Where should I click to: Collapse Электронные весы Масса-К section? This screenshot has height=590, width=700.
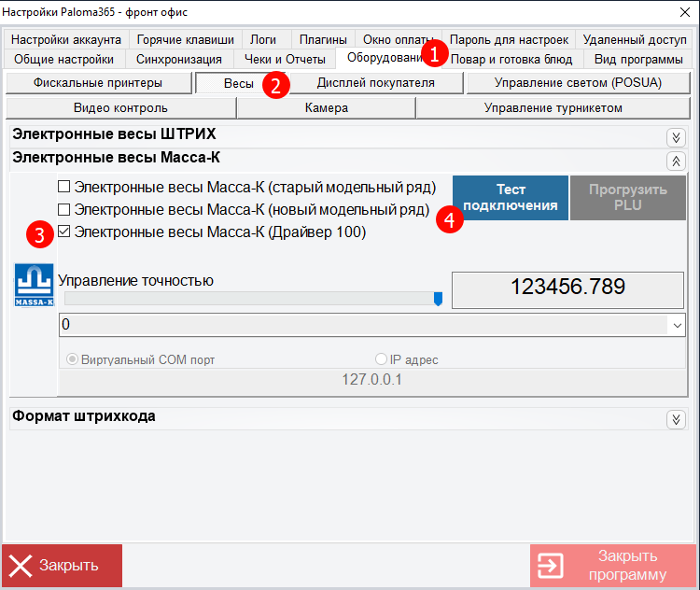click(676, 161)
